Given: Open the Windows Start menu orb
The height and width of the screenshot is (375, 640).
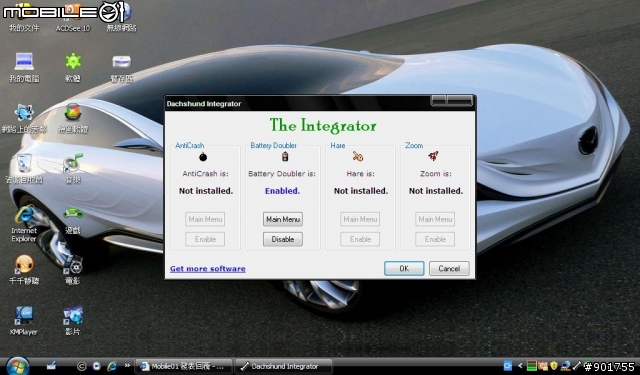Looking at the screenshot, I should [18, 366].
